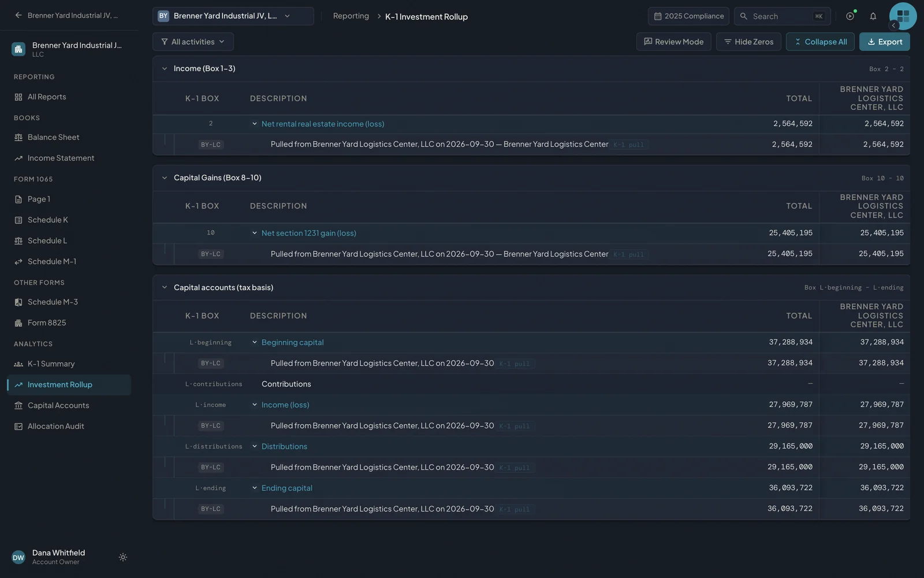Collapse the Capital accounts (tax basis) section
This screenshot has width=924, height=578.
pyautogui.click(x=165, y=288)
